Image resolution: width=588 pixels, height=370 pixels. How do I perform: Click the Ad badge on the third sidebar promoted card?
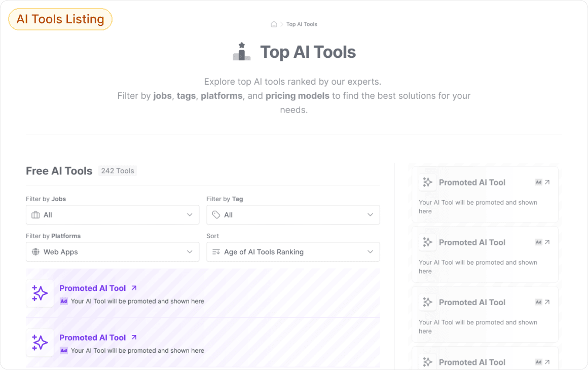pyautogui.click(x=538, y=302)
